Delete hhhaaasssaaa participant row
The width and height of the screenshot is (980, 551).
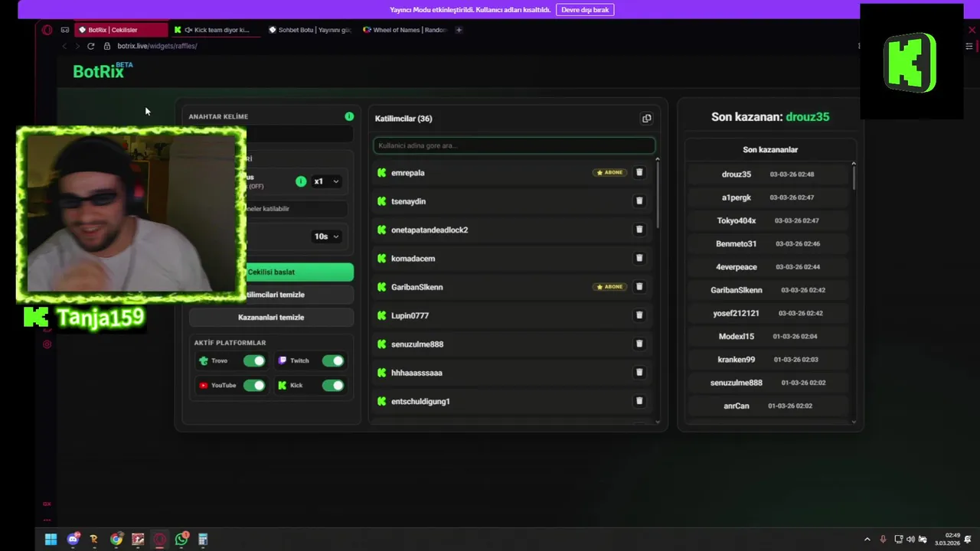[x=639, y=373]
